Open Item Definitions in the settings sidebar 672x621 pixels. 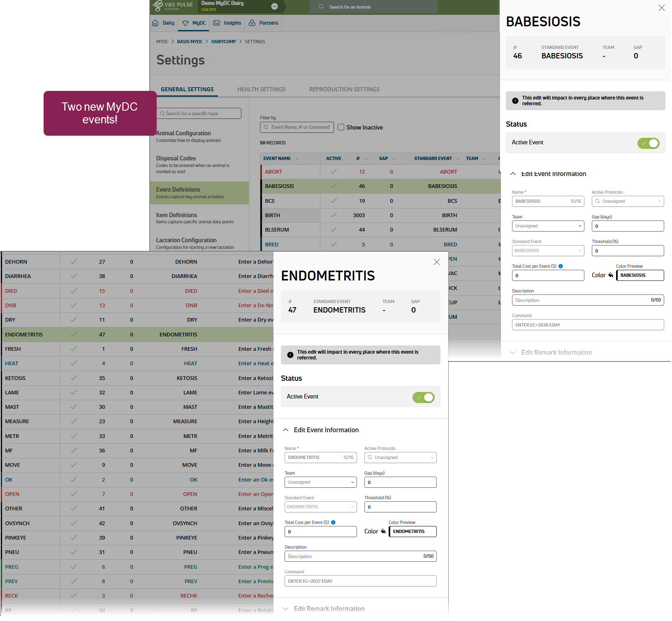pos(177,215)
